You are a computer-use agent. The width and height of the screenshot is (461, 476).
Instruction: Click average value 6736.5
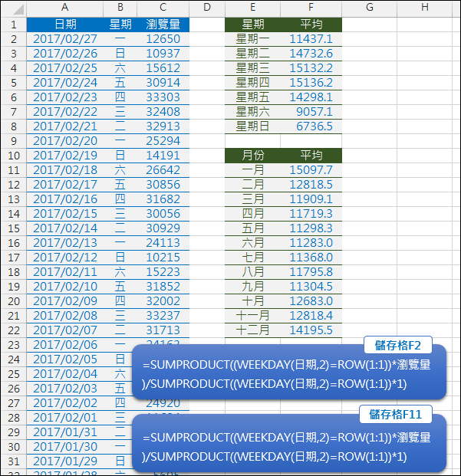coord(311,126)
